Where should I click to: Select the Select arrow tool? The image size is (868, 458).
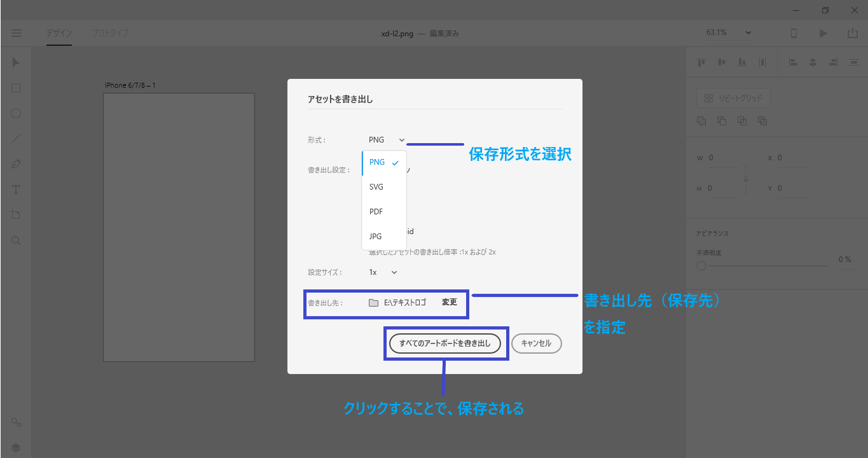16,62
